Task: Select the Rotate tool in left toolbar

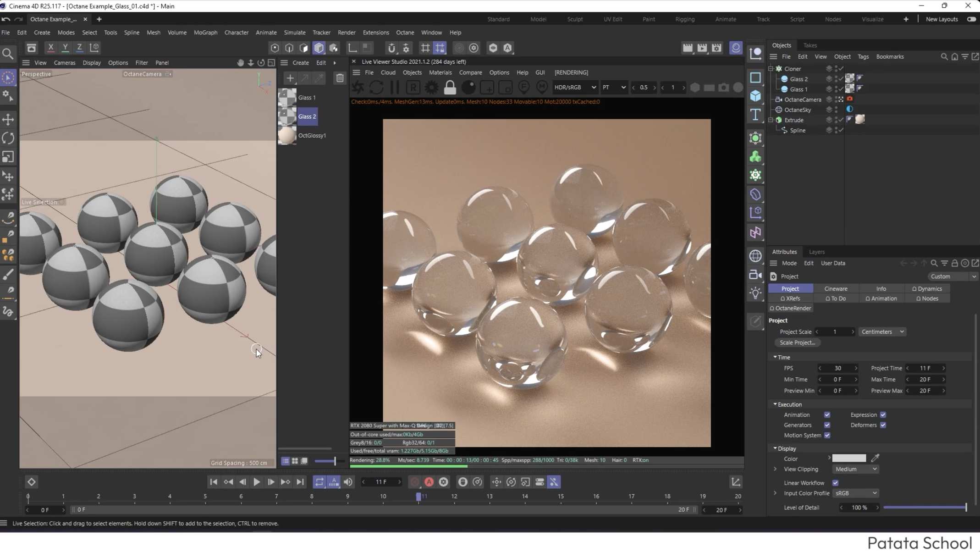Action: tap(8, 138)
